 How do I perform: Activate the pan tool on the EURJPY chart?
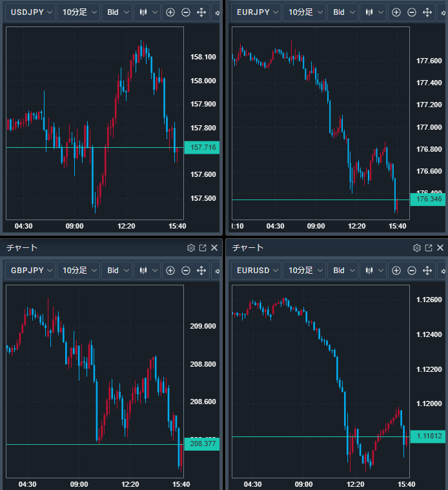(x=427, y=12)
